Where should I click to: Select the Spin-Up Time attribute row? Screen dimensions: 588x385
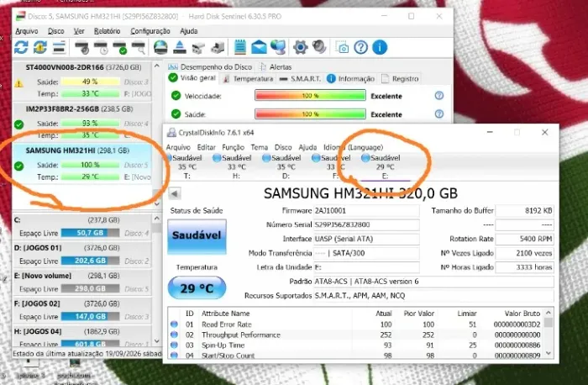[x=355, y=345]
